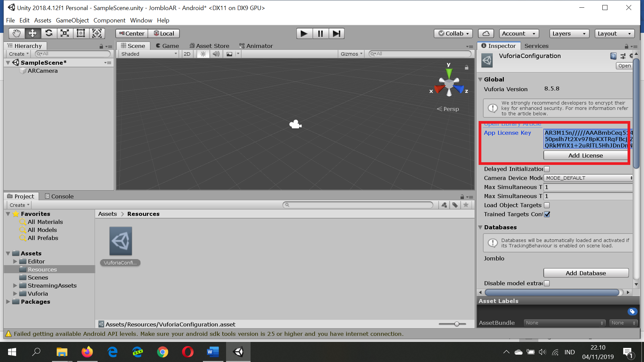Viewport: 644px width, 362px height.
Task: Click the Pause button
Action: click(x=320, y=34)
